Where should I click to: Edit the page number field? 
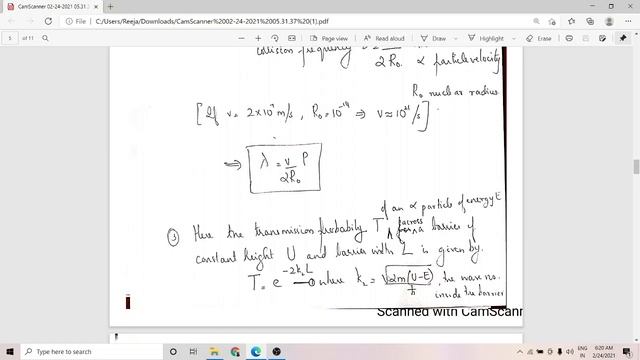10,38
